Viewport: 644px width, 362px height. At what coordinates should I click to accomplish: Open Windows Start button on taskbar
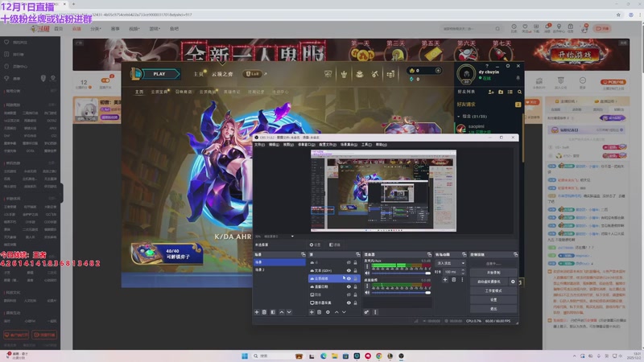245,356
